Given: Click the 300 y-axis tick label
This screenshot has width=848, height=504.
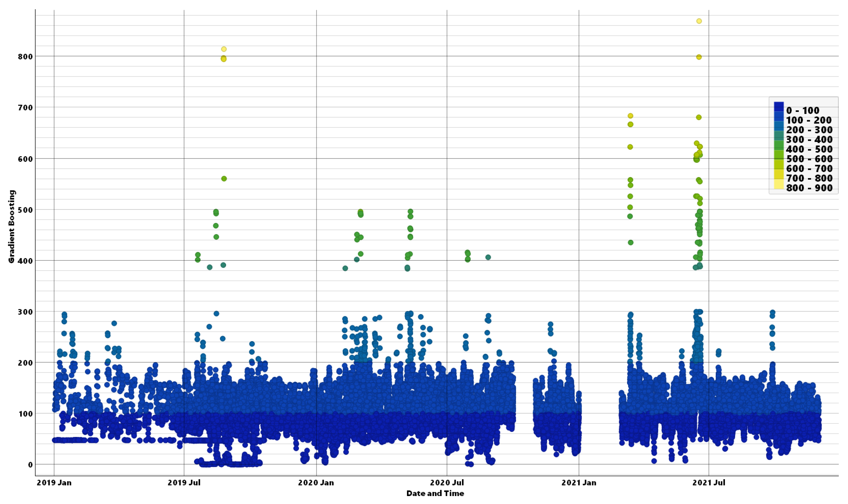Looking at the screenshot, I should tap(25, 312).
